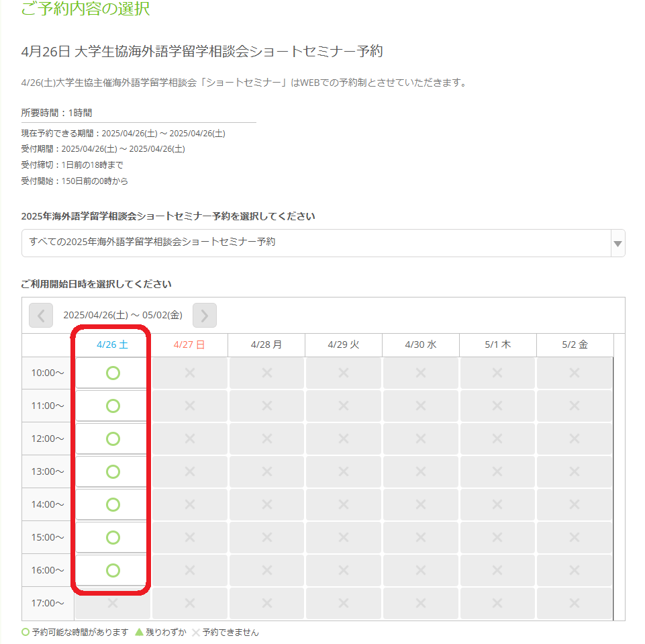The image size is (645, 644).
Task: Click the unavailable 13:00 slot on 4/30
Action: [x=420, y=471]
